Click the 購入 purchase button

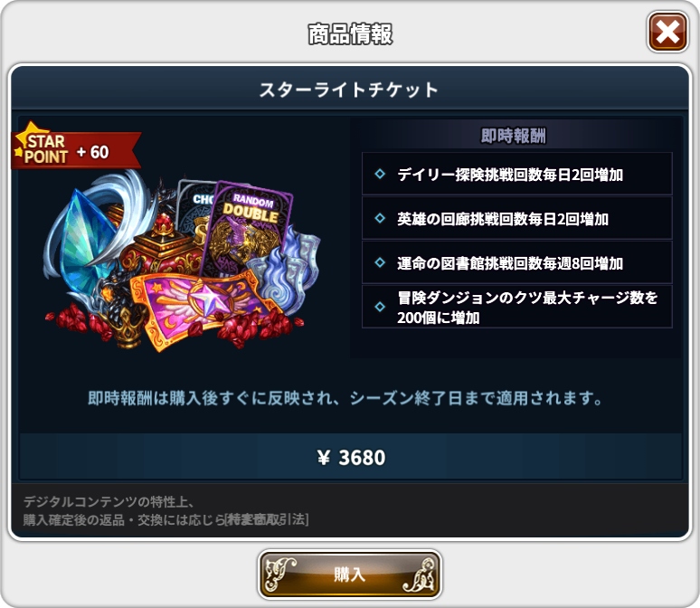pyautogui.click(x=350, y=575)
